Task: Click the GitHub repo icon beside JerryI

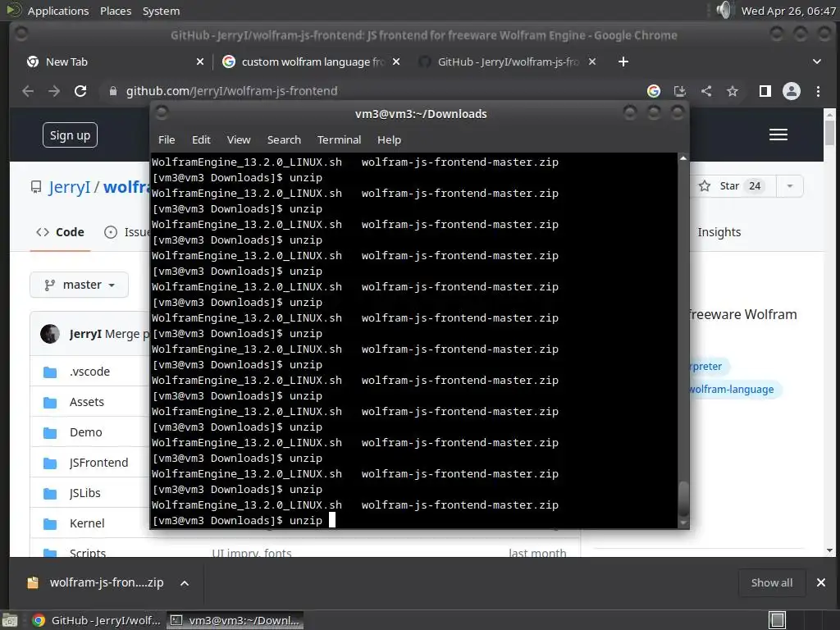Action: pos(36,187)
